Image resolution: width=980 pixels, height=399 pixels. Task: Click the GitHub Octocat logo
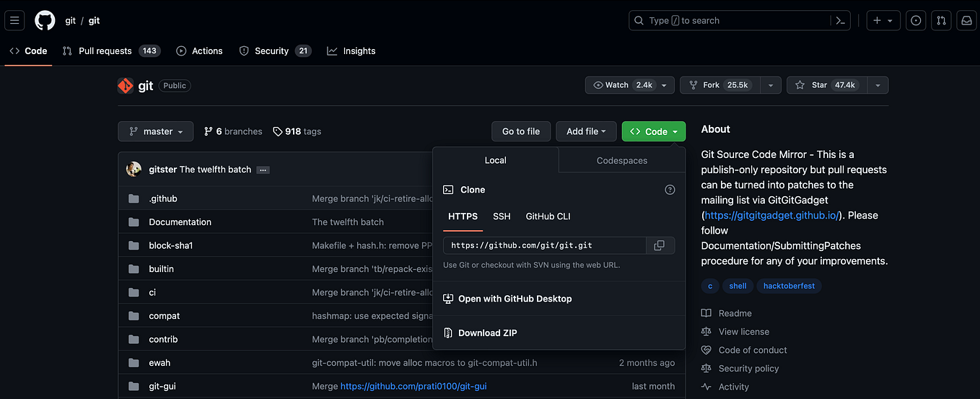[45, 20]
